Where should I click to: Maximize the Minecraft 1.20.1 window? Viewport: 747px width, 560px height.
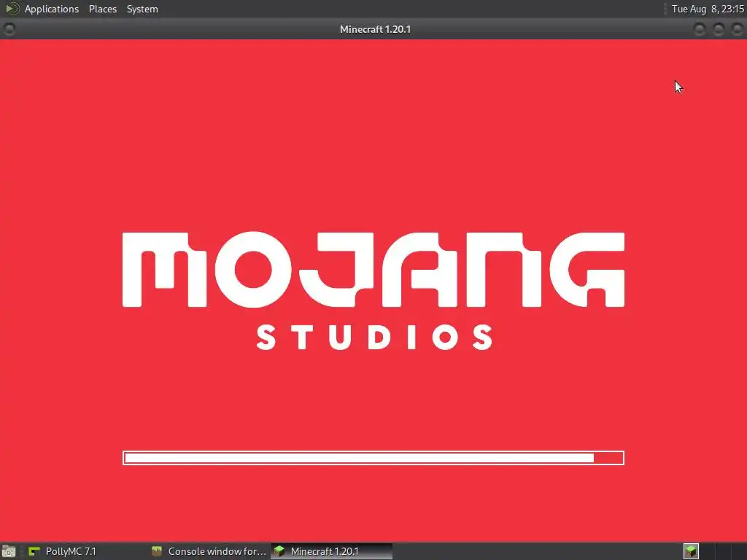[x=719, y=29]
